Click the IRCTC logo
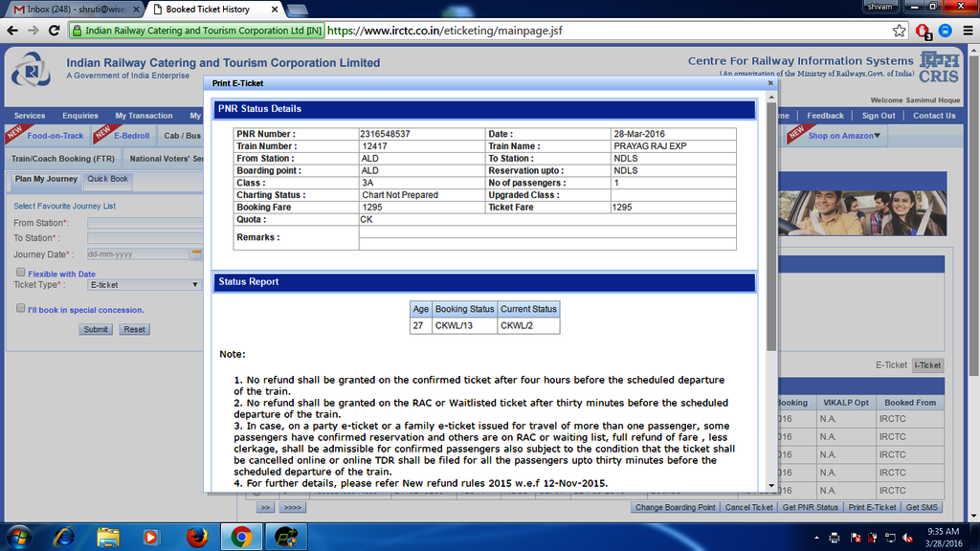This screenshot has width=980, height=551. tap(31, 70)
